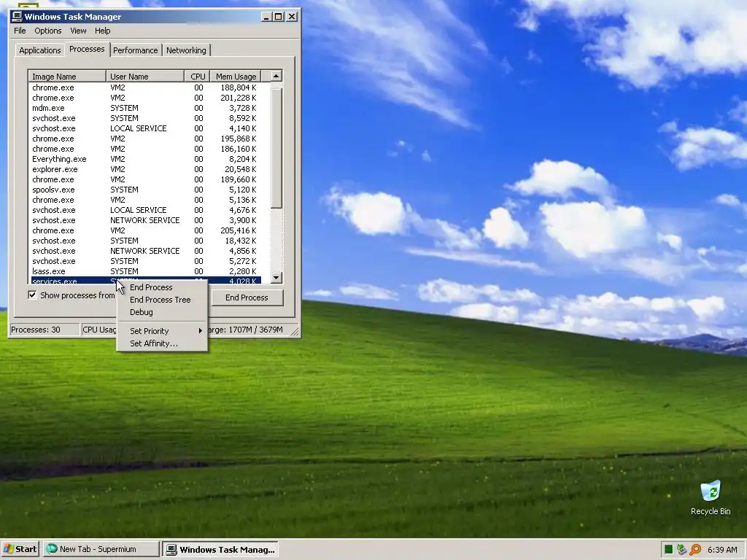
Task: Switch to the Applications tab
Action: 39,50
